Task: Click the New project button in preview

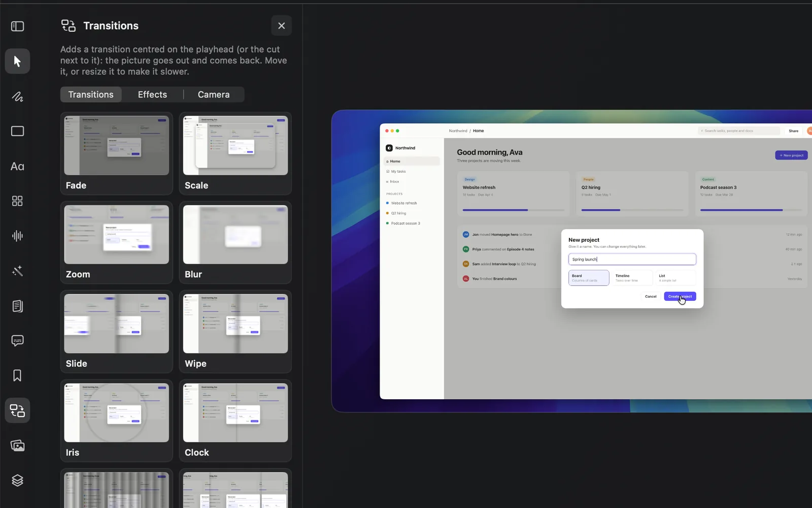Action: (791, 155)
